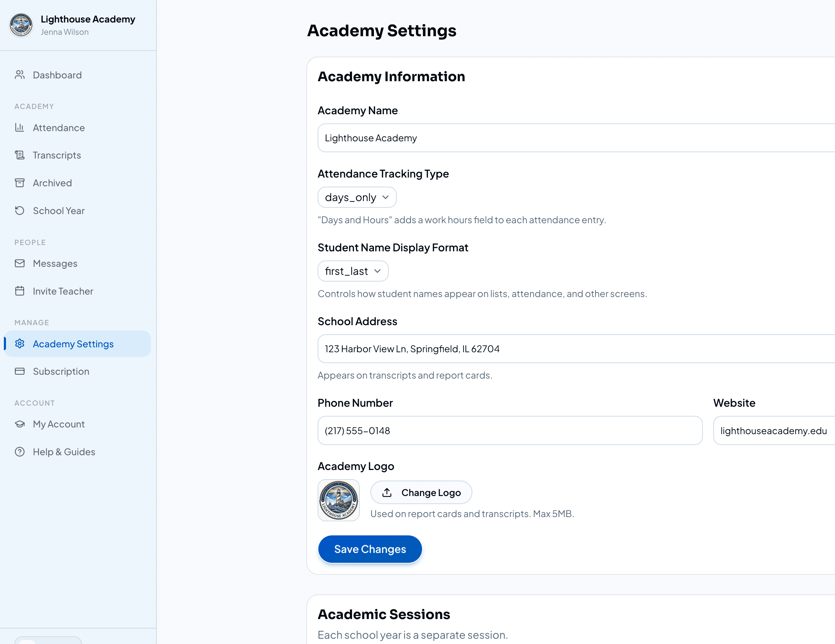Click the Invite Teacher calendar icon
This screenshot has width=835, height=644.
(x=19, y=291)
